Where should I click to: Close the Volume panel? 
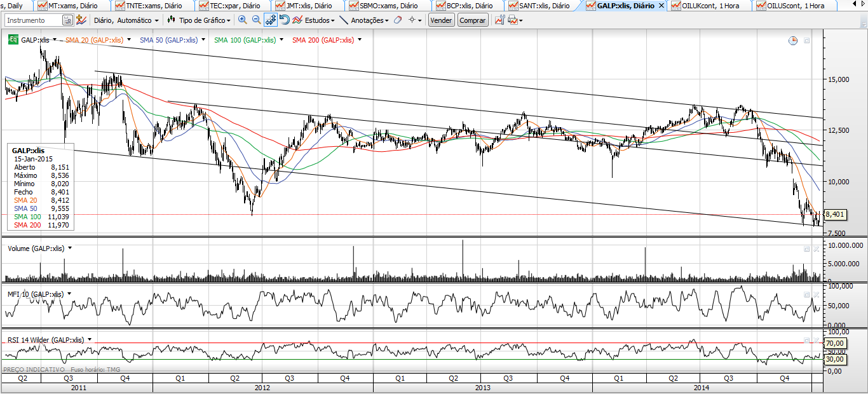[x=816, y=249]
